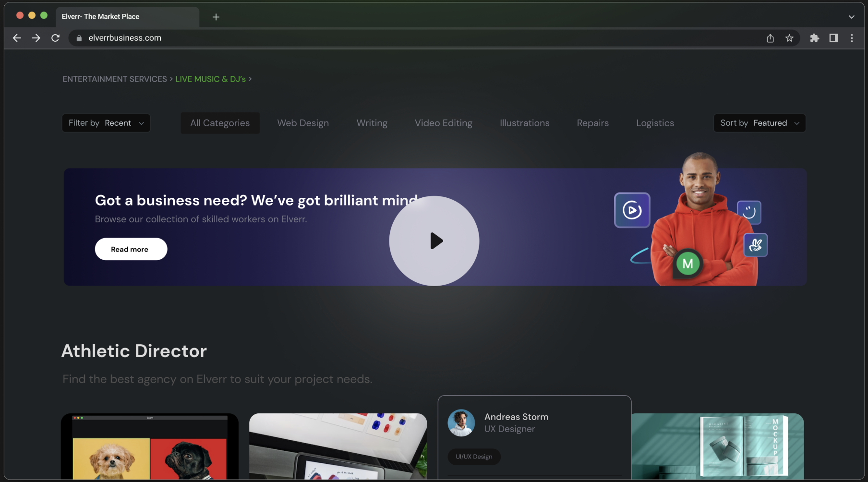Follow the LIVE MUSIC & DJ's breadcrumb
Image resolution: width=868 pixels, height=482 pixels.
210,79
